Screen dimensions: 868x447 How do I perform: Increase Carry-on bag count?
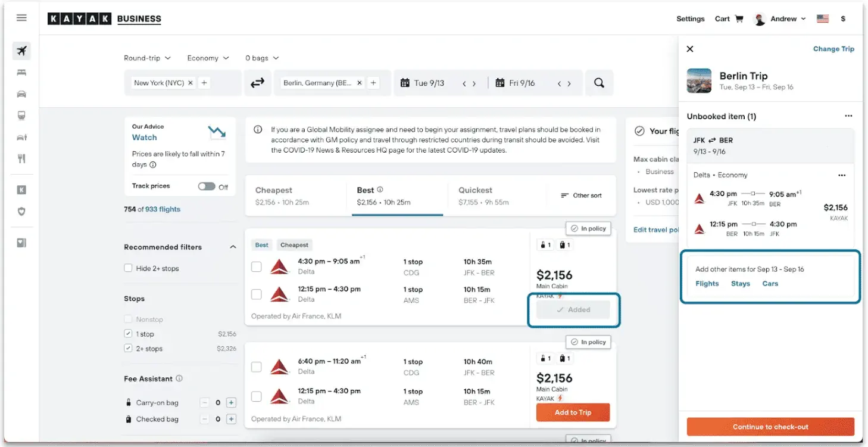pyautogui.click(x=232, y=403)
